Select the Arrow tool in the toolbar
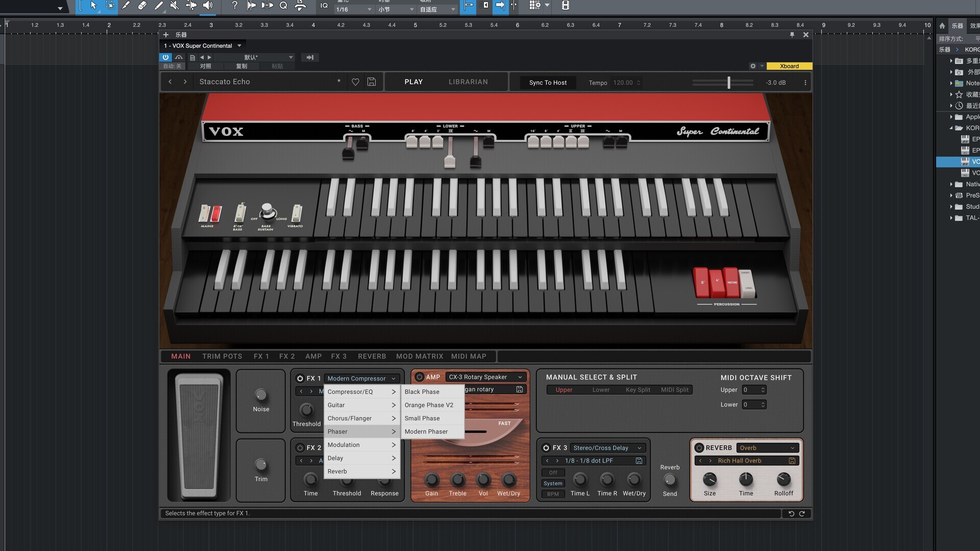The height and width of the screenshot is (551, 980). 93,6
